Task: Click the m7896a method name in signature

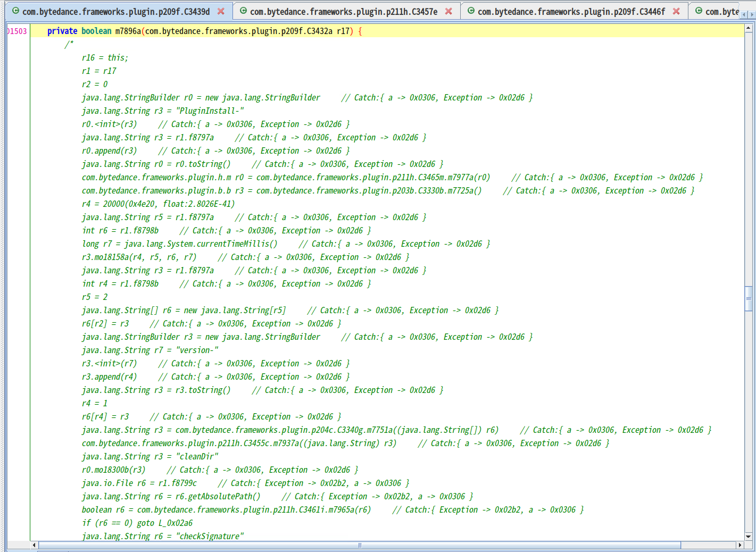Action: (128, 31)
